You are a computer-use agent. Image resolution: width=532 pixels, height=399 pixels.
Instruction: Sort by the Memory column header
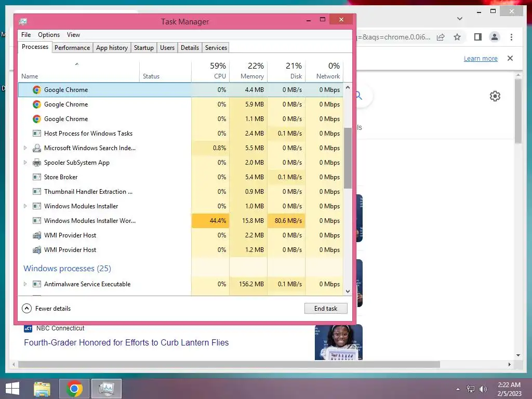[x=248, y=71]
